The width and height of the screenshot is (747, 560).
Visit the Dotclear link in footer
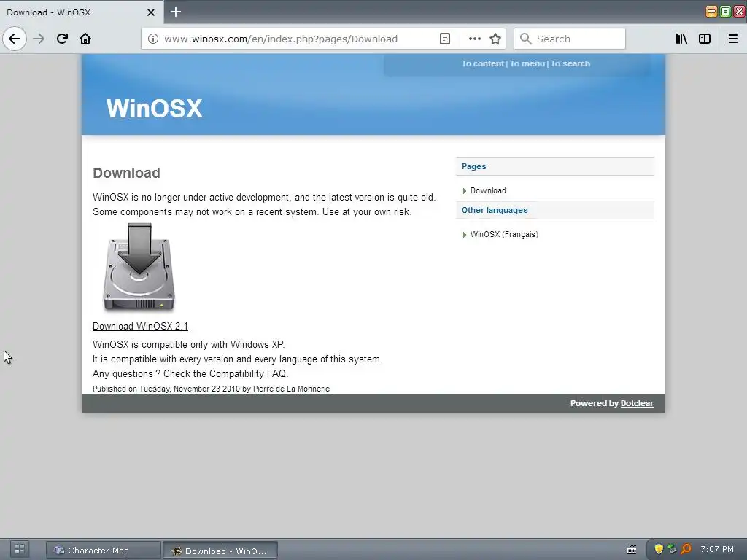(x=636, y=403)
